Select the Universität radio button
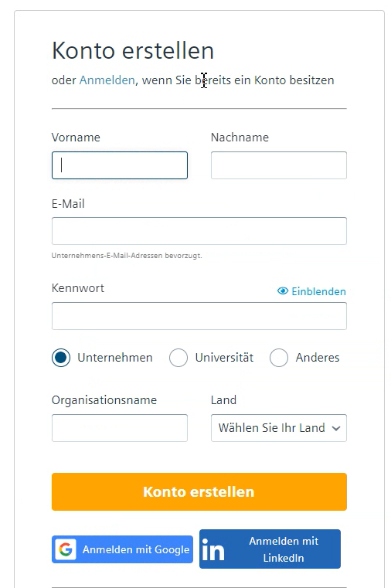Image resolution: width=391 pixels, height=588 pixels. click(x=178, y=358)
